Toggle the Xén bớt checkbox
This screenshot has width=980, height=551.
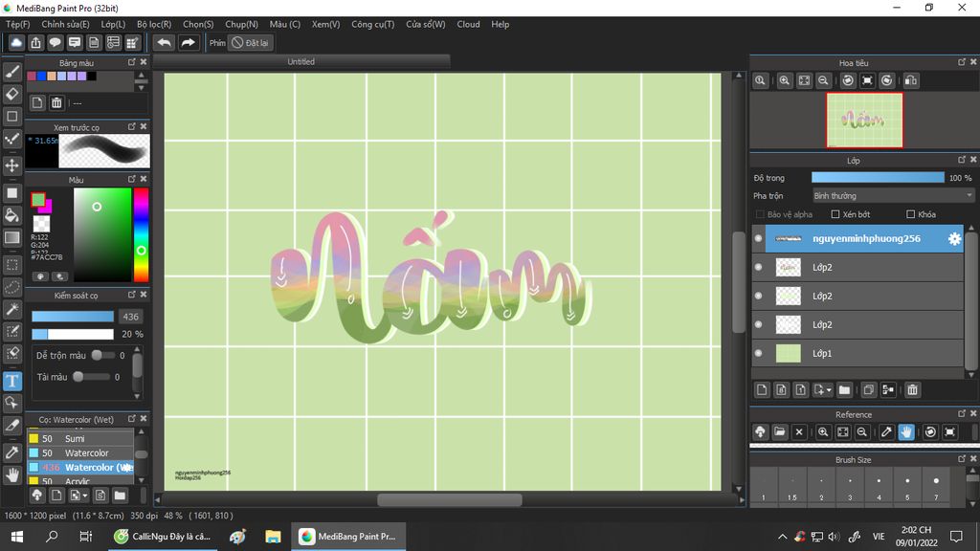coord(835,214)
